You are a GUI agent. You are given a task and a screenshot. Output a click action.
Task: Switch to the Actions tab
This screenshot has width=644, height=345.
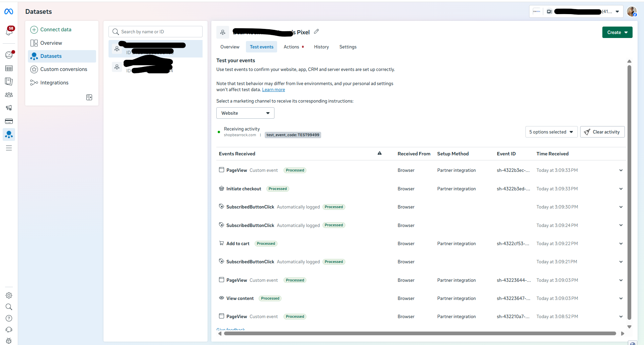pyautogui.click(x=293, y=47)
